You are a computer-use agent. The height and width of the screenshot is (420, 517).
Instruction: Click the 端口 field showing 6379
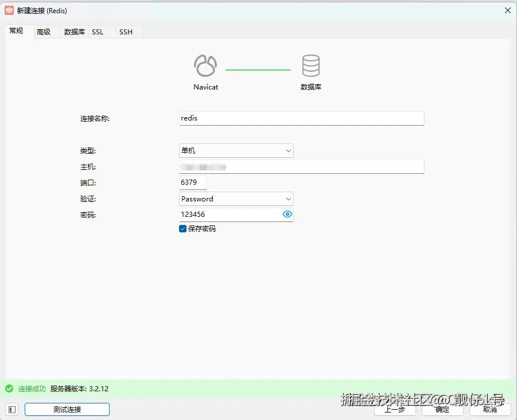point(193,182)
